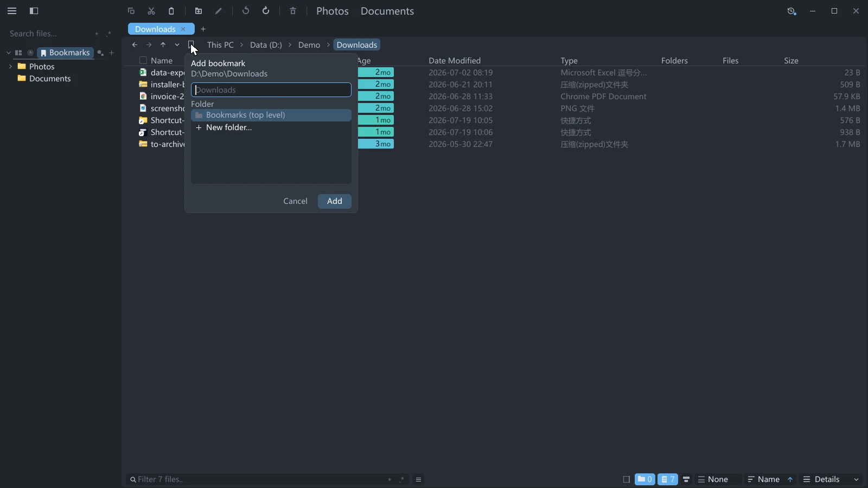Open the Documents favorite in top bar
868x488 pixels.
[x=387, y=11]
